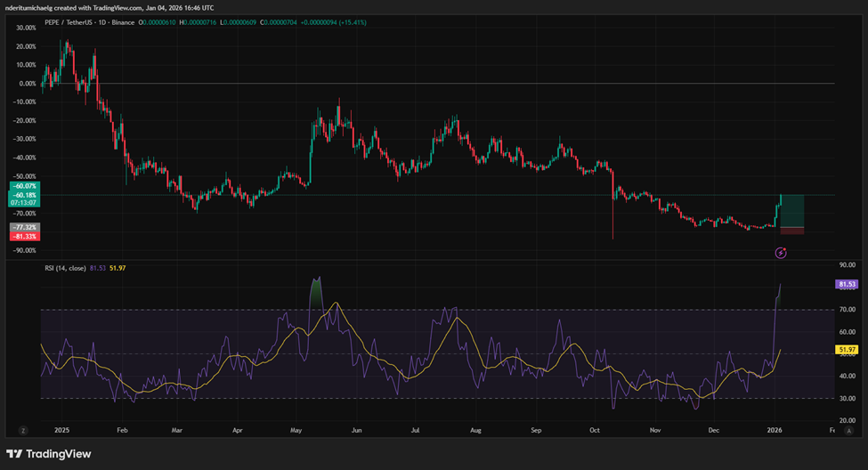Click the 2026 marker on the time axis
Screen dimensions: 868x470
coord(775,428)
